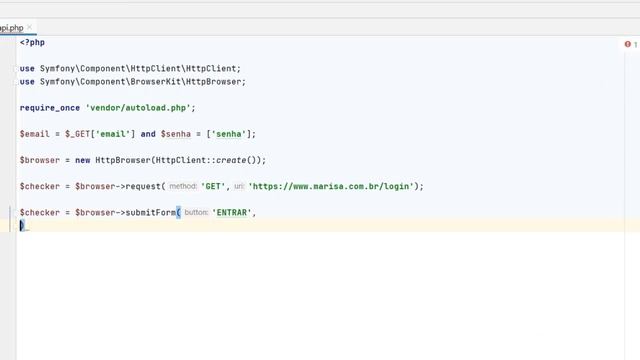
Task: Click the 'GET' method string
Action: (x=213, y=186)
